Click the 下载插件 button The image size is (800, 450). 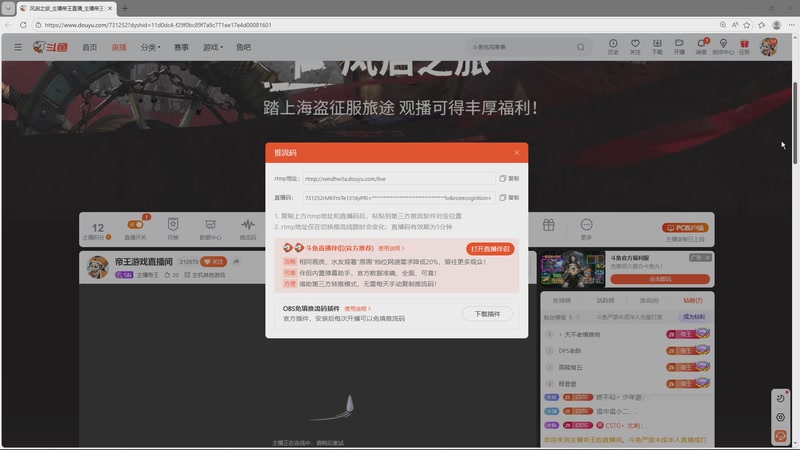click(x=487, y=314)
